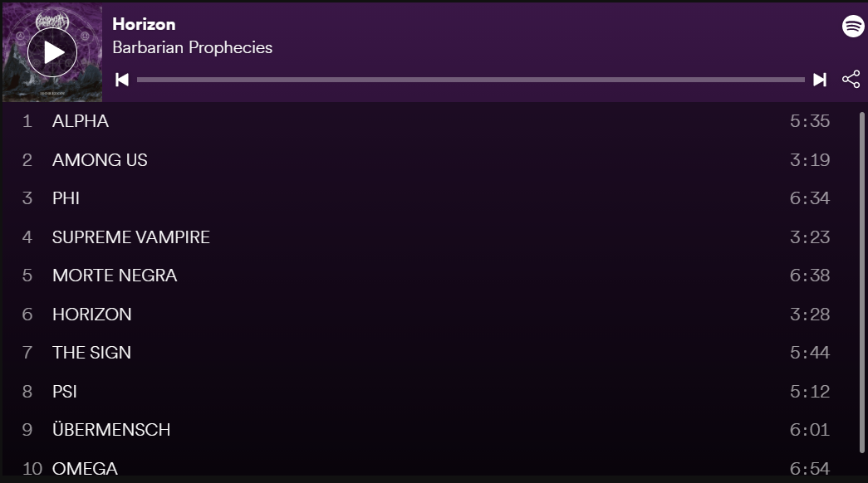Play track 6 HORIZON in the list
Image resolution: width=868 pixels, height=483 pixels.
click(92, 315)
